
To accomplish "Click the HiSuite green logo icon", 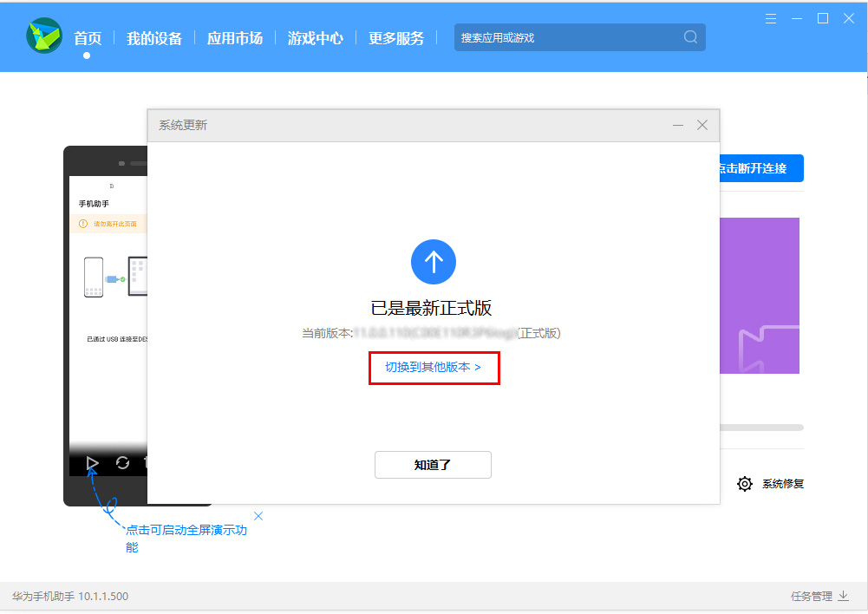I will coord(44,36).
